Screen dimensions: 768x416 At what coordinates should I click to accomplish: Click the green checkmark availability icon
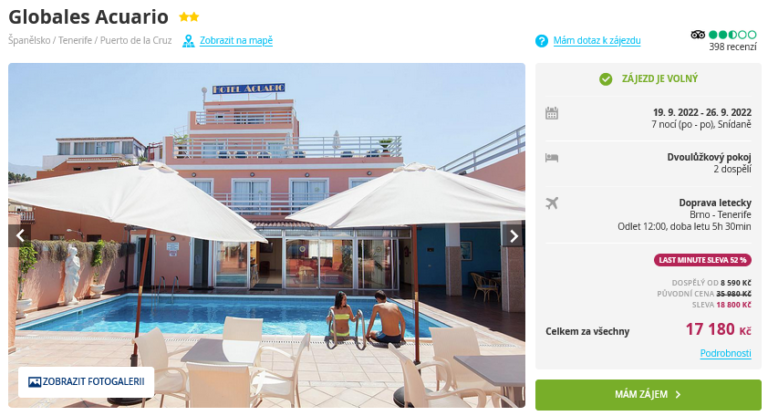click(606, 79)
